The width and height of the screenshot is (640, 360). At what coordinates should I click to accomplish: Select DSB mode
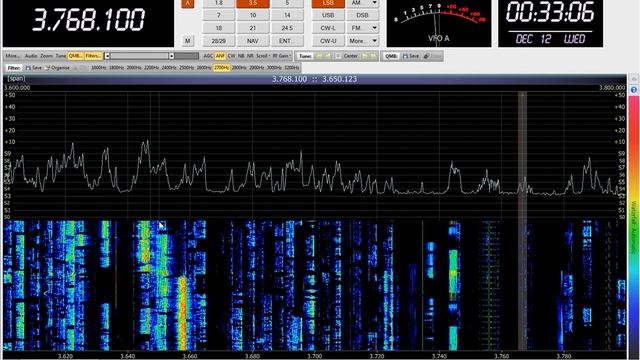[362, 15]
